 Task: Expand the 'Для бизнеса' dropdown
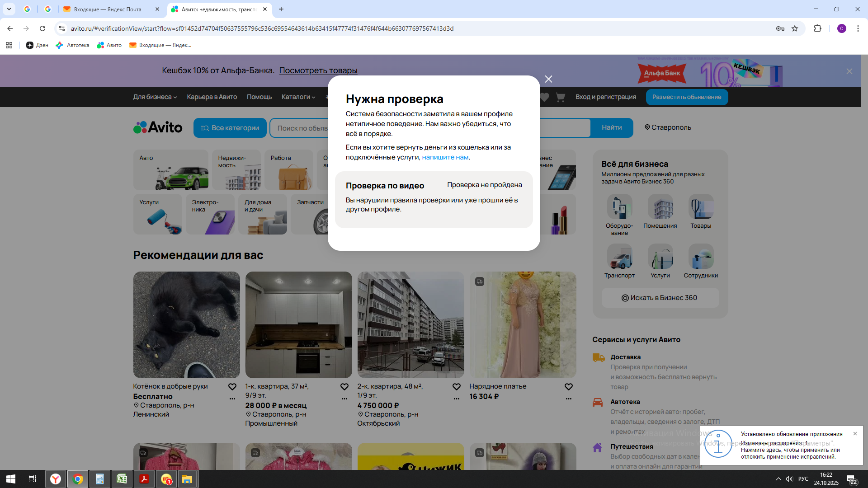(x=155, y=97)
